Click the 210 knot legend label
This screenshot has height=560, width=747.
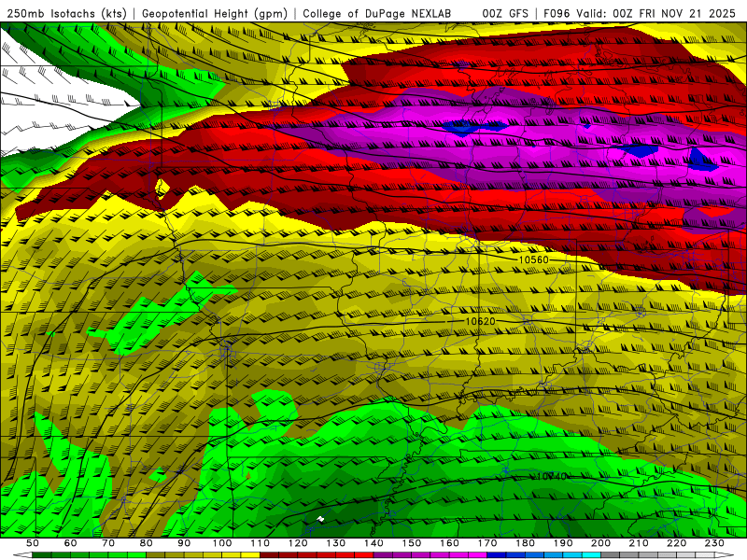pos(639,543)
